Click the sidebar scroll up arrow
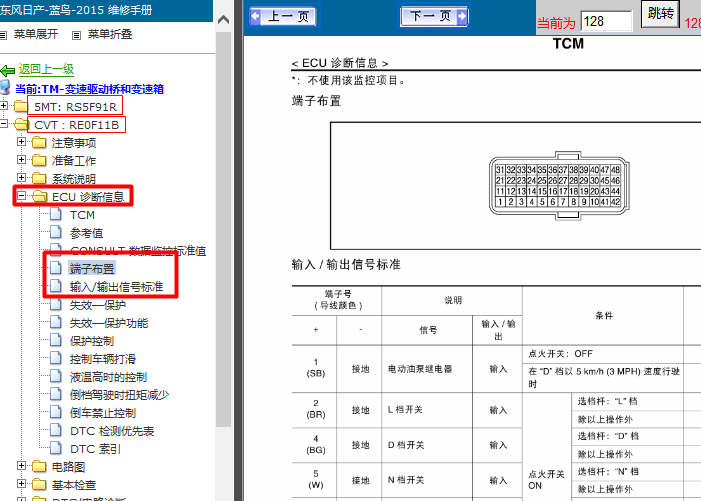 coord(224,20)
